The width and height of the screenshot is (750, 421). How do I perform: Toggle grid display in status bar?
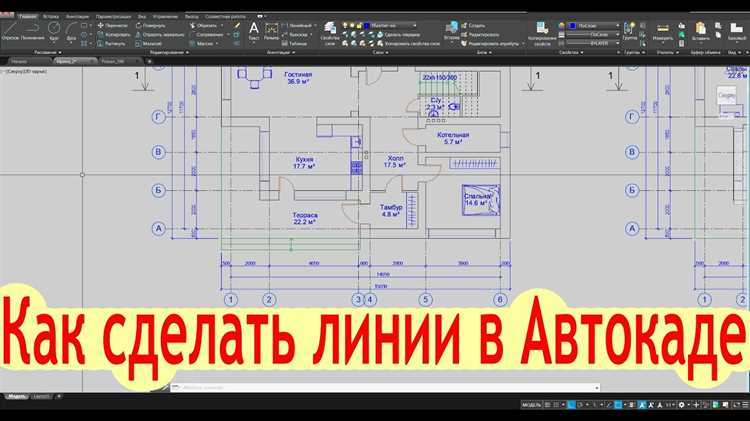[548, 405]
